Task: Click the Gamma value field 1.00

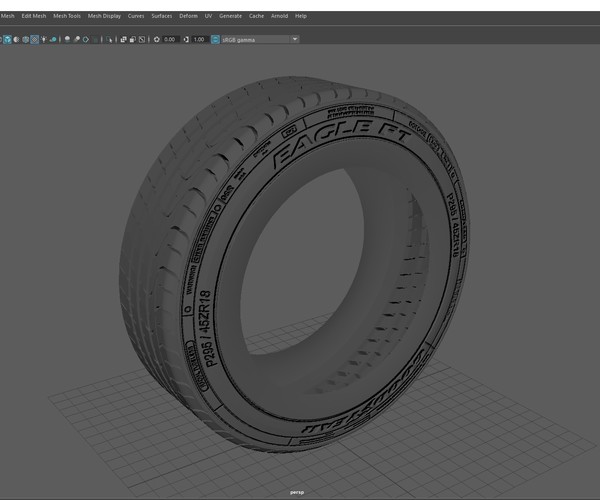Action: (200, 39)
